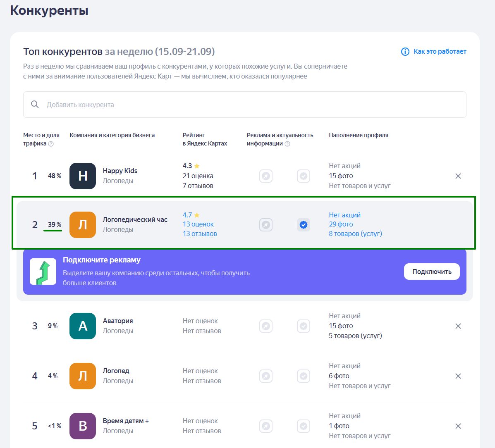Click the advertising icon in Логопедический час row
This screenshot has width=495, height=448.
[x=266, y=225]
